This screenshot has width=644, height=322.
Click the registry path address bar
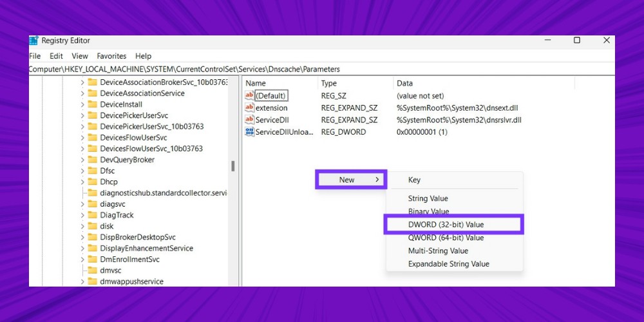(x=321, y=69)
